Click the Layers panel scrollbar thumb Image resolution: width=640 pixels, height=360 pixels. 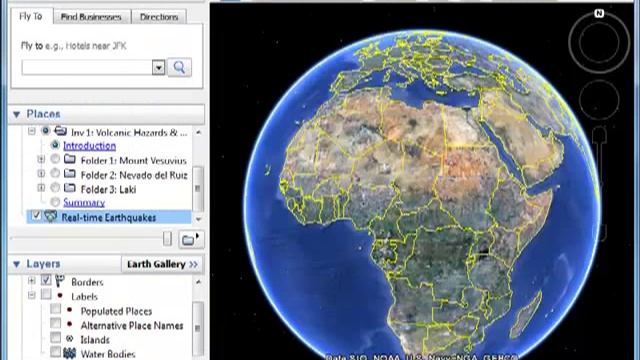198,328
